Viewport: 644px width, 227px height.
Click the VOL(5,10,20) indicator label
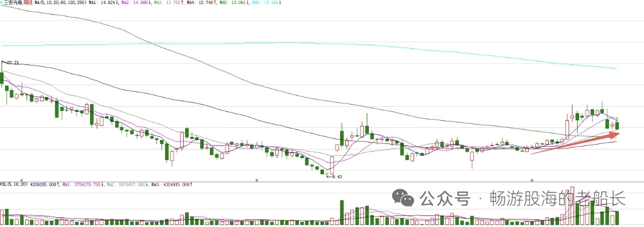[x=14, y=185]
